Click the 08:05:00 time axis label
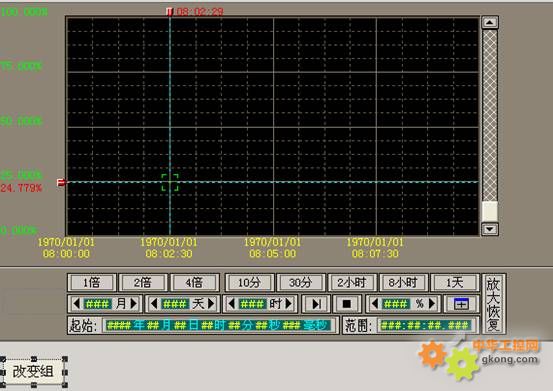 273,254
